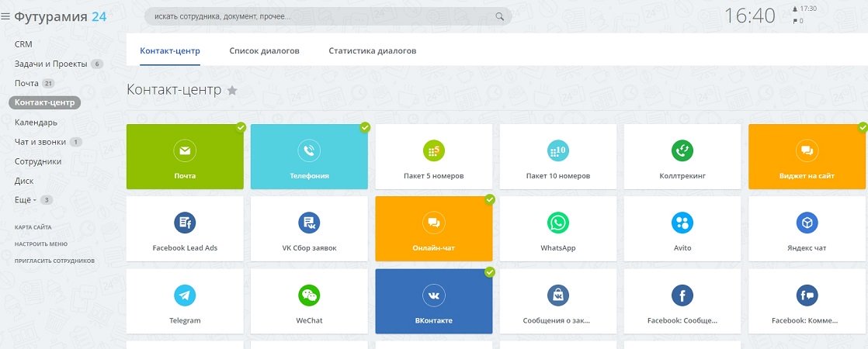868x349 pixels.
Task: Open Календарь in the left menu
Action: click(x=36, y=123)
